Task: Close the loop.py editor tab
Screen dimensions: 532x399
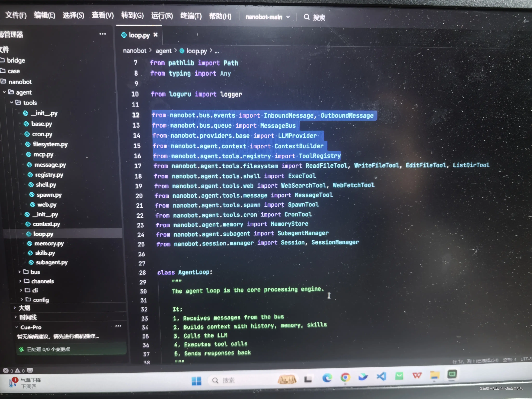Action: pyautogui.click(x=156, y=35)
